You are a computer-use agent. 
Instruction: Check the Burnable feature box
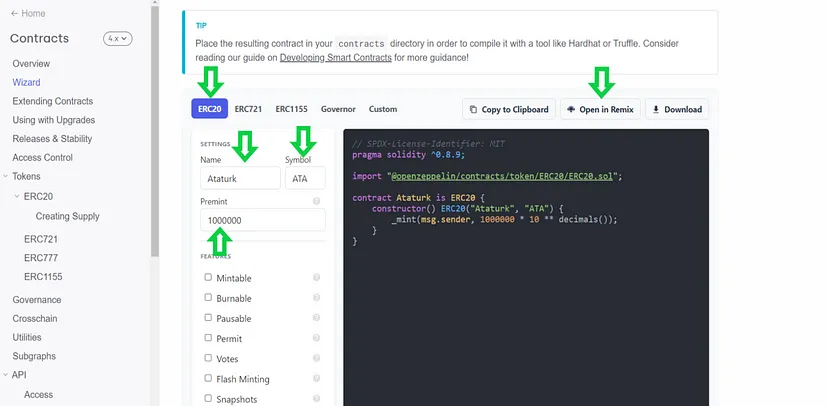tap(208, 298)
